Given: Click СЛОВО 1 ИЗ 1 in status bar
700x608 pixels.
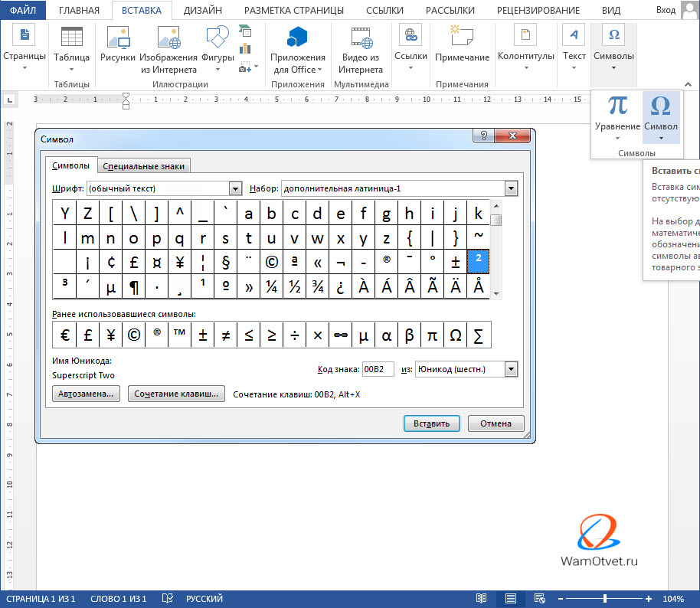Looking at the screenshot, I should coord(118,599).
